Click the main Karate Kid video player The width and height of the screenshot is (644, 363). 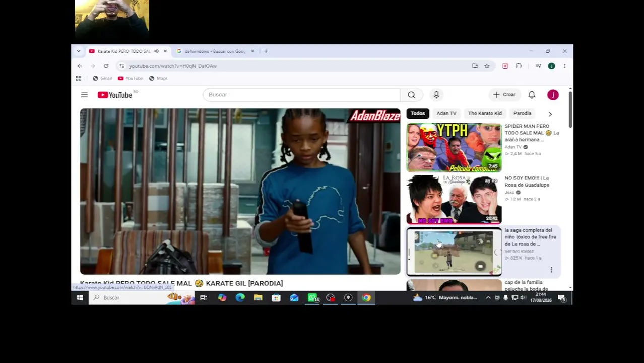240,192
